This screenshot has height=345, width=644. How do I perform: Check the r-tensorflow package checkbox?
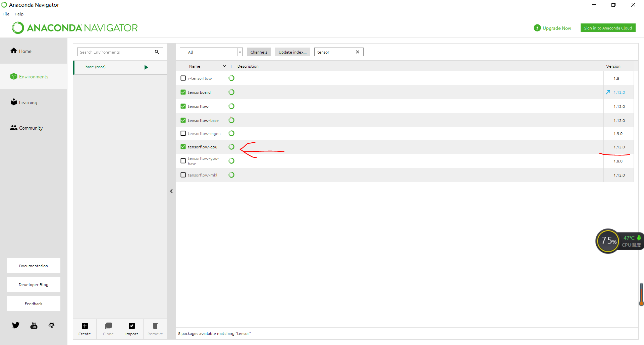[183, 78]
